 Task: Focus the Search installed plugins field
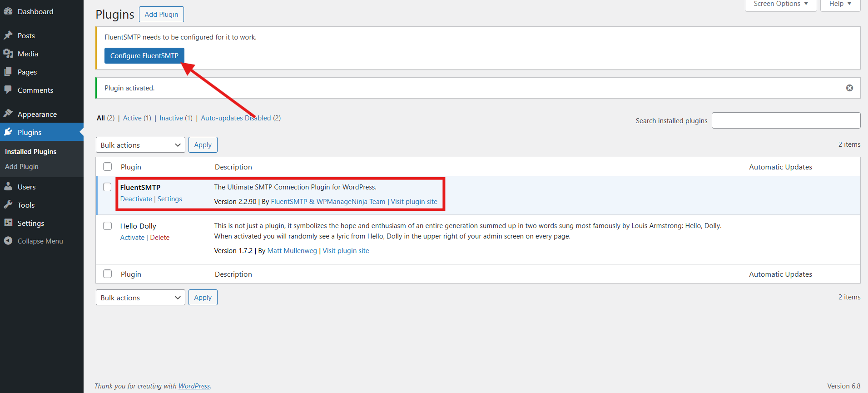786,120
